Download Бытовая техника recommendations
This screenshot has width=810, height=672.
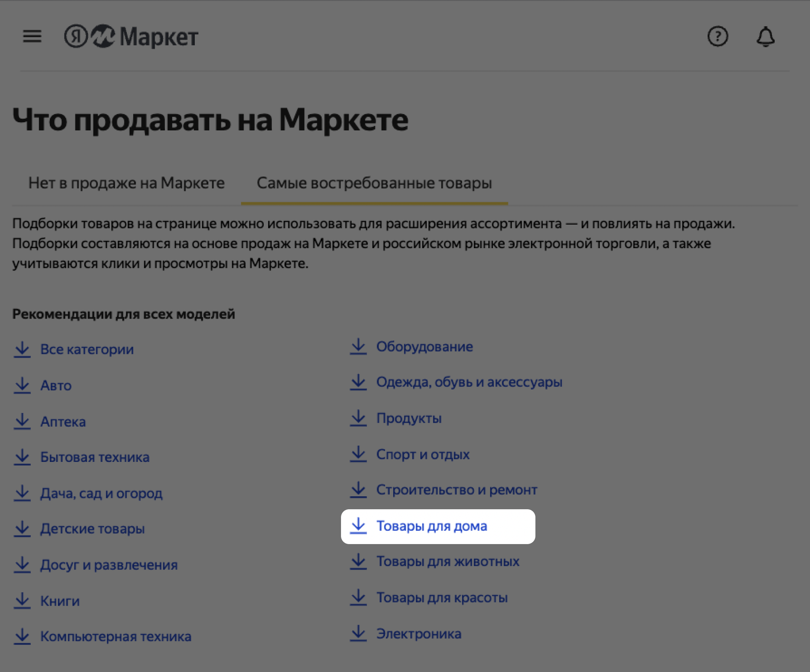(x=95, y=457)
